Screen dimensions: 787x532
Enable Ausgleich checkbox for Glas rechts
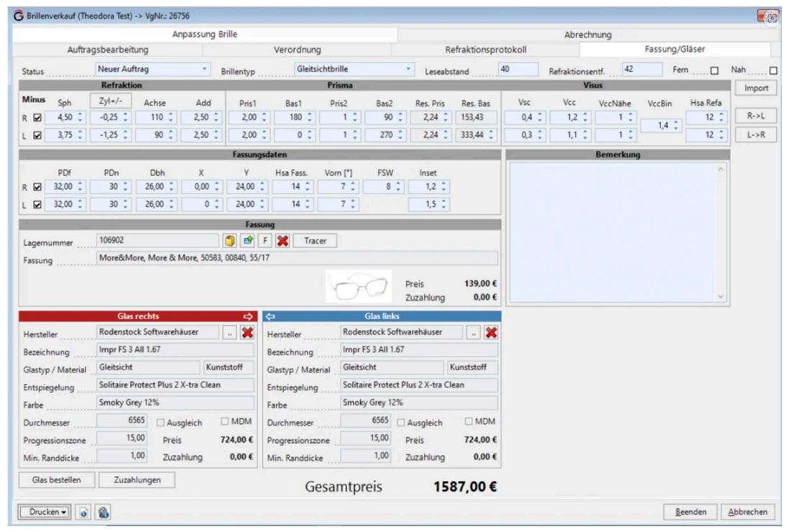tap(161, 423)
